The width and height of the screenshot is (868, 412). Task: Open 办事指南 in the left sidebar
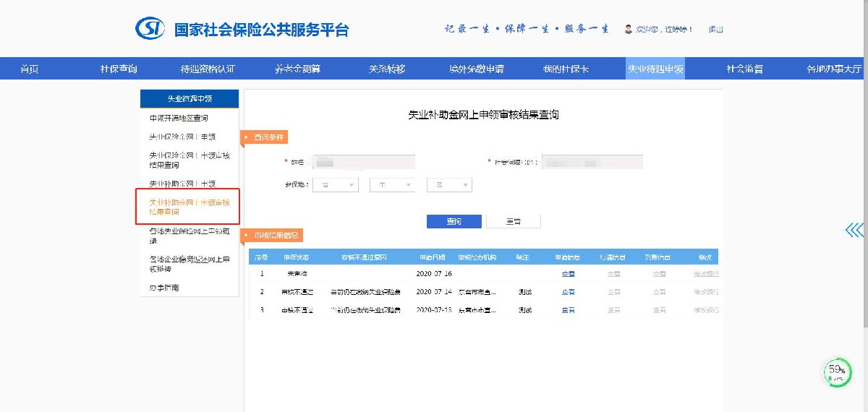click(163, 288)
